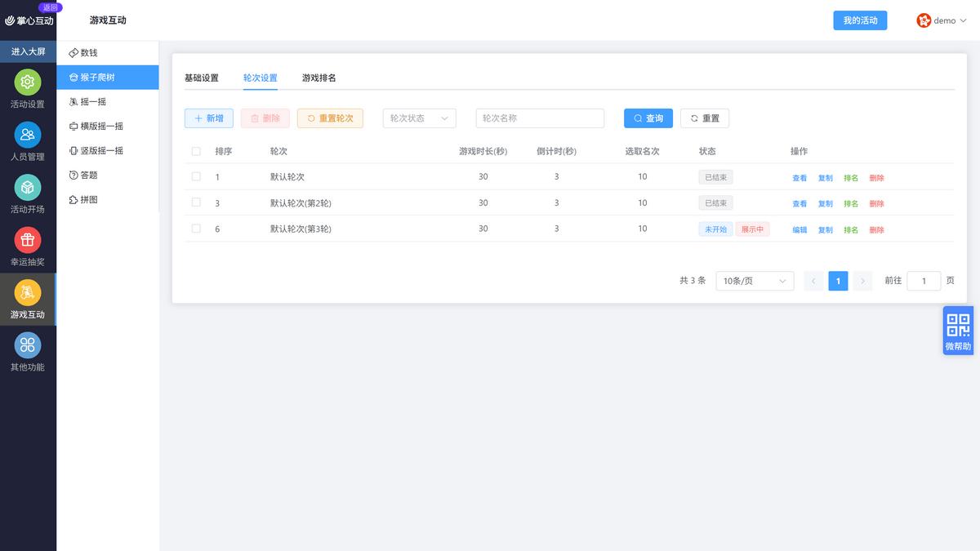
Task: Click the 展示中 status tag
Action: pos(752,229)
